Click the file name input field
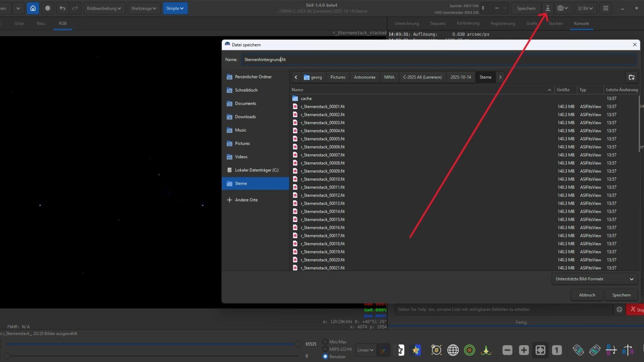The height and width of the screenshot is (362, 644). pos(439,60)
